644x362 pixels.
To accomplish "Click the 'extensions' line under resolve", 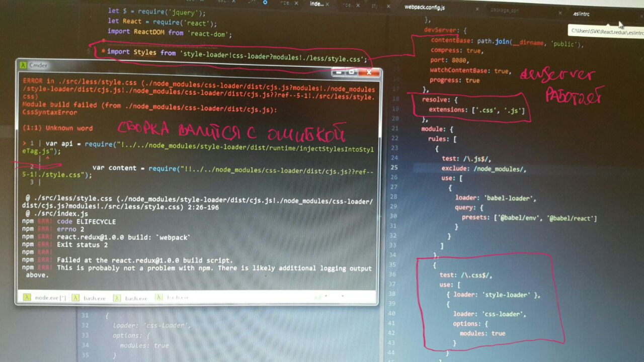I will click(476, 110).
